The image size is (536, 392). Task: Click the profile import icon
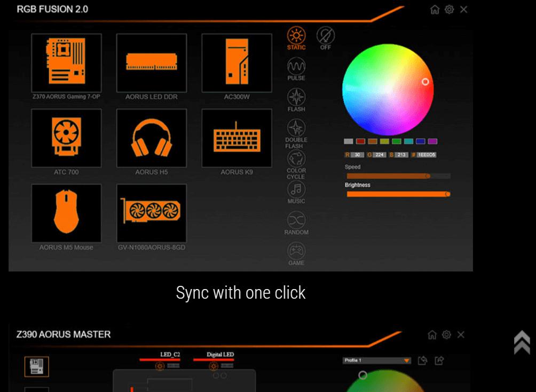tap(423, 361)
